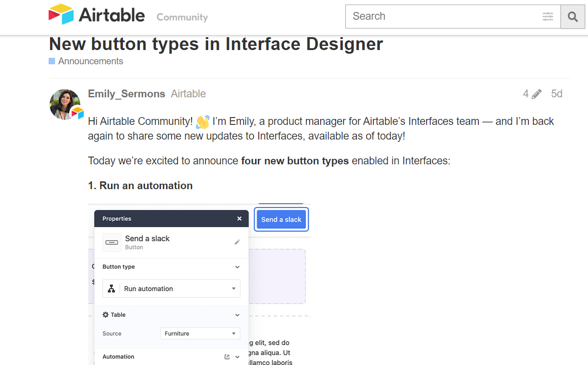
Task: Click the Properties panel title
Action: (x=117, y=219)
